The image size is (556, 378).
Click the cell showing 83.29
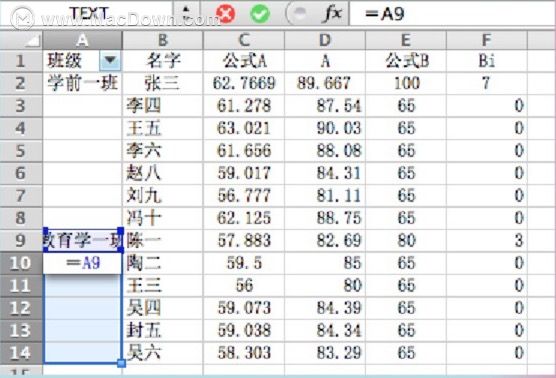[325, 352]
